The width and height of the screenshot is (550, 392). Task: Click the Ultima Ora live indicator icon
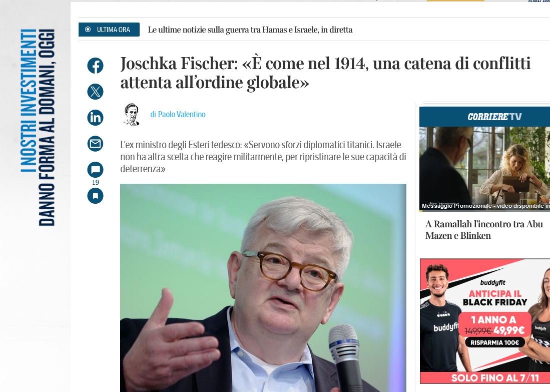click(88, 30)
